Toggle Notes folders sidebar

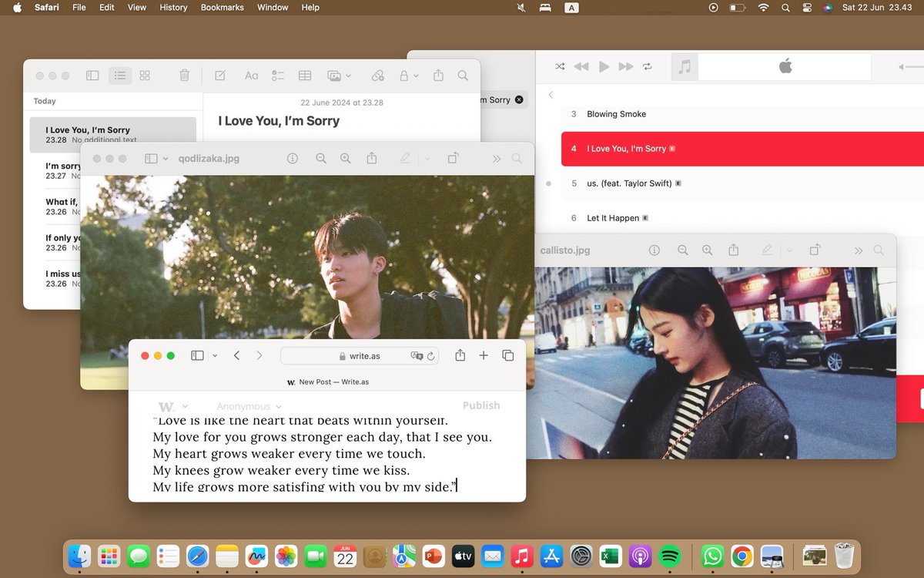click(x=92, y=76)
